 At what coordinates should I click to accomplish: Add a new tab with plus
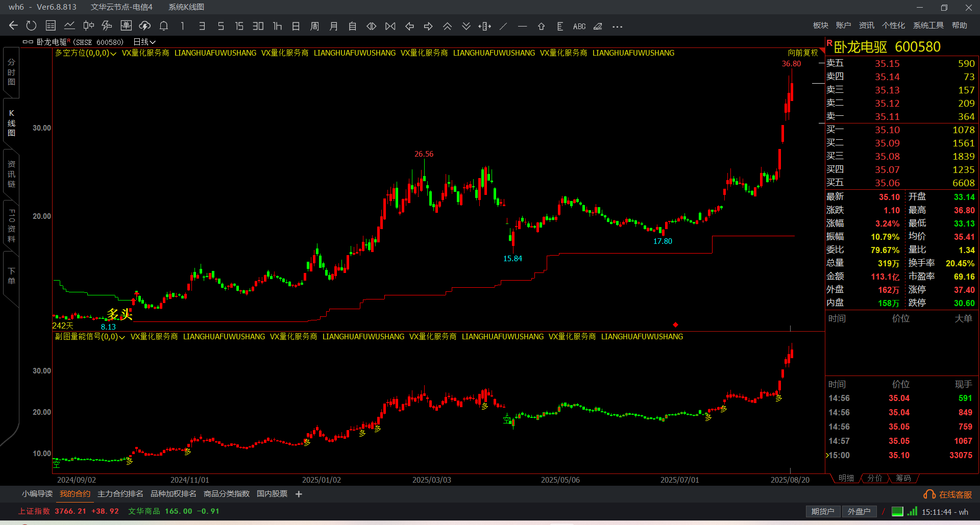[299, 494]
